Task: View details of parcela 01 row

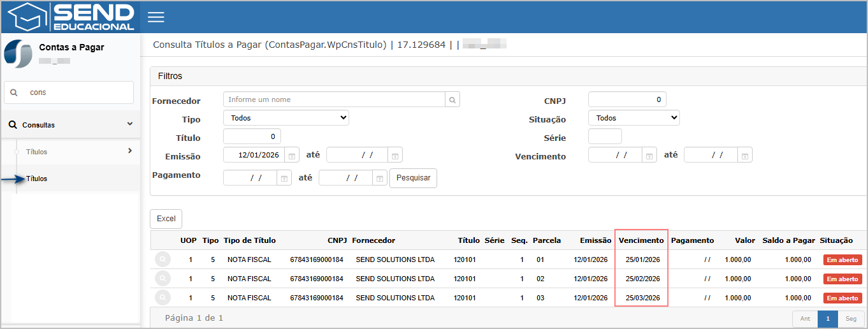Action: tap(163, 260)
